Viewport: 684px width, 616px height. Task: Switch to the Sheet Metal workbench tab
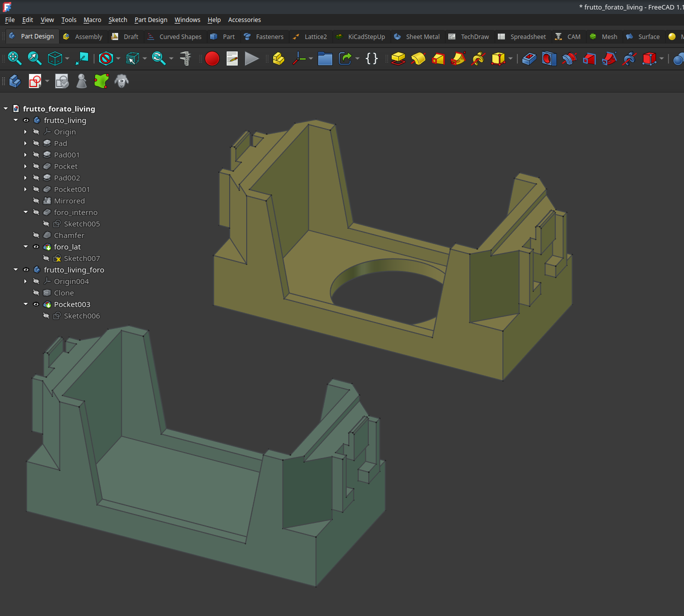[416, 37]
